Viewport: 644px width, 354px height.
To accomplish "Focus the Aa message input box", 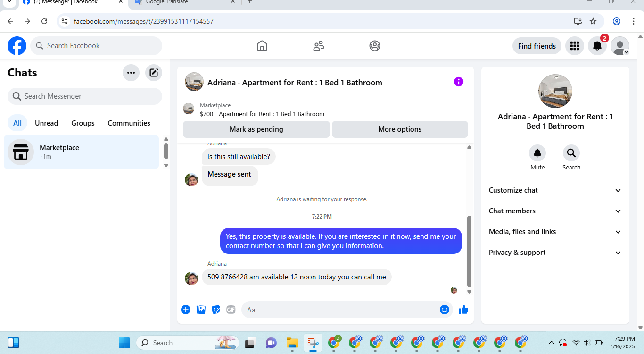I will [x=347, y=310].
